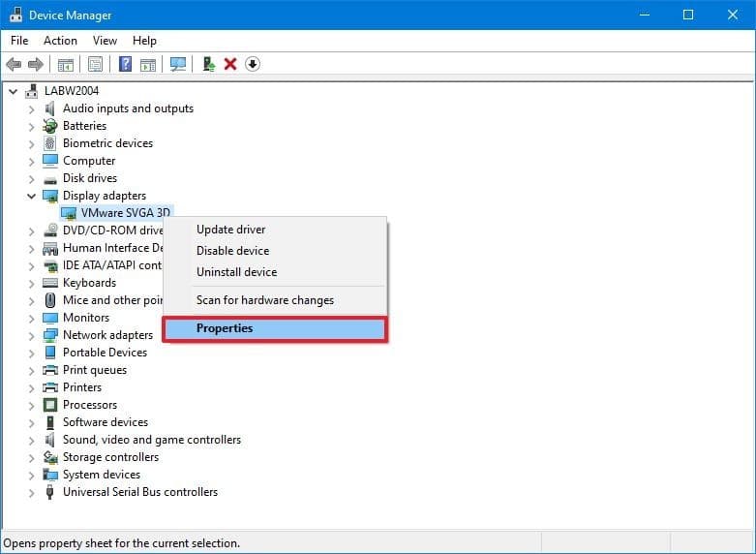
Task: Select Update driver in the context menu
Action: [x=230, y=230]
